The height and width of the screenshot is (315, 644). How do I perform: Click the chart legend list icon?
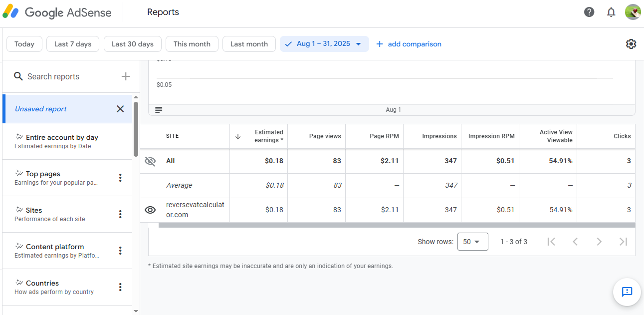pyautogui.click(x=159, y=110)
